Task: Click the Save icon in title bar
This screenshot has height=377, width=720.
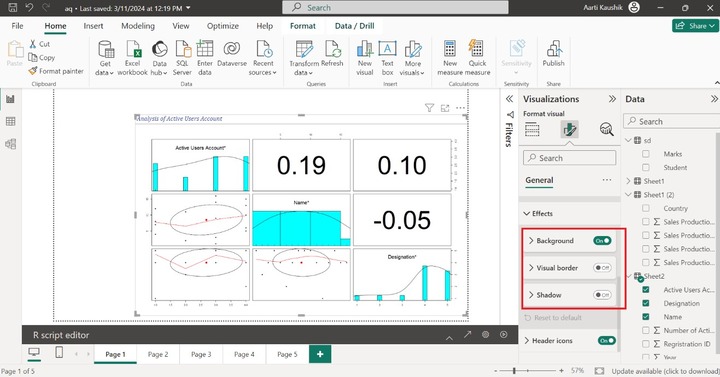Action: pyautogui.click(x=13, y=7)
